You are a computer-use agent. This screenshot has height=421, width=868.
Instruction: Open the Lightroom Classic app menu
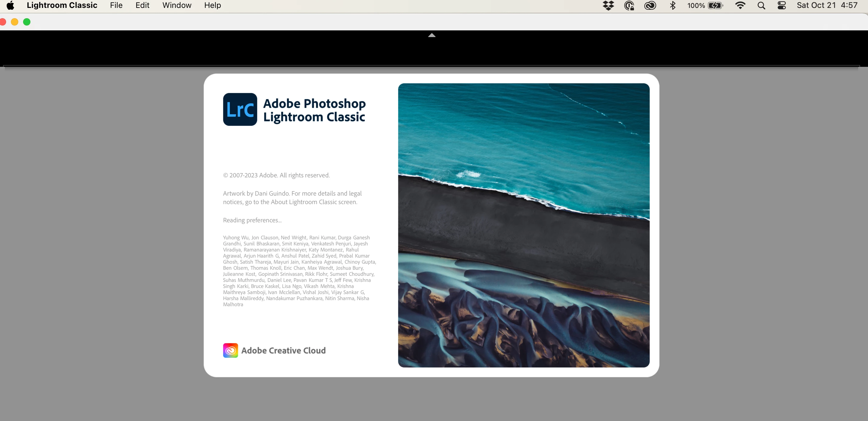point(62,5)
